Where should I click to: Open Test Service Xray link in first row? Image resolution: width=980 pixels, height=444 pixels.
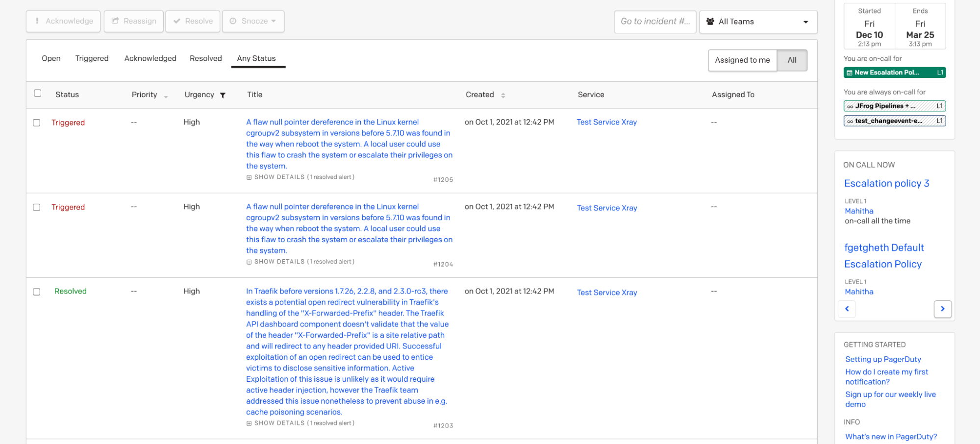point(606,122)
